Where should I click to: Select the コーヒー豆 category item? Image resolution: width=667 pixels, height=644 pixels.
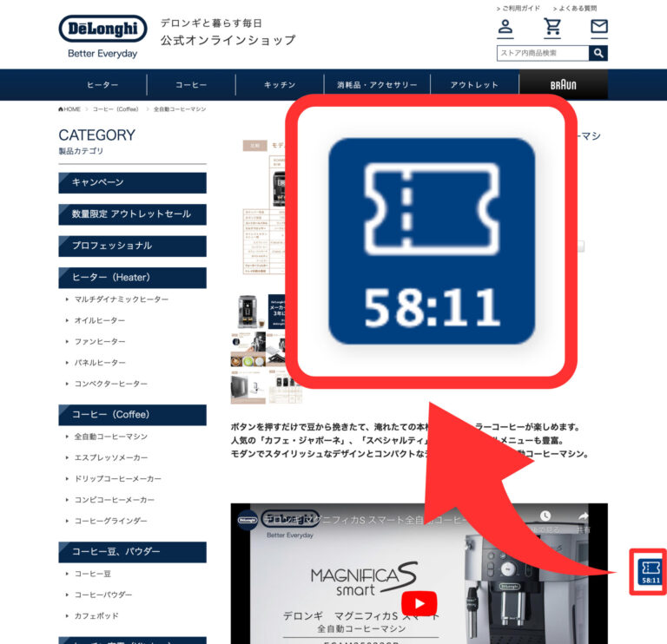92,574
